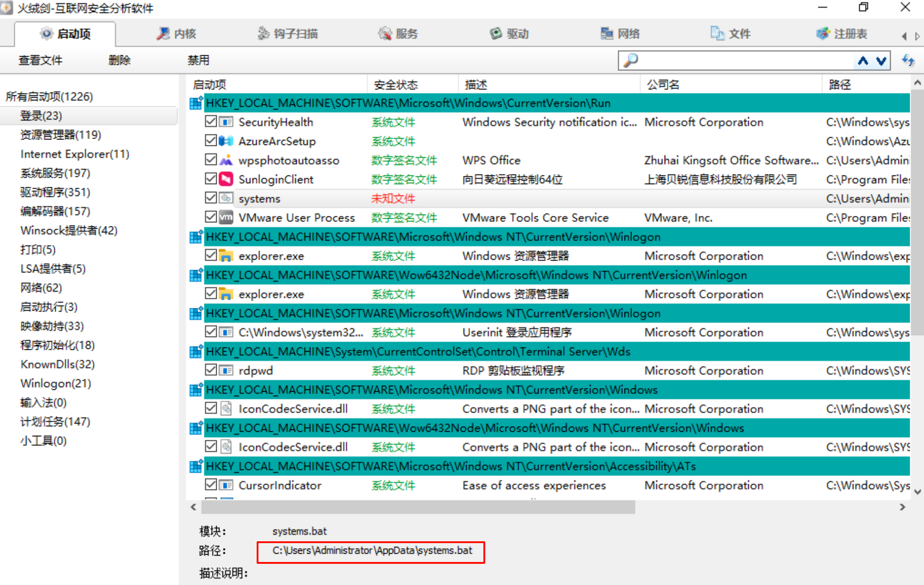Sort by the 启动项 column header
Screen dimensions: 924x585
tap(277, 85)
